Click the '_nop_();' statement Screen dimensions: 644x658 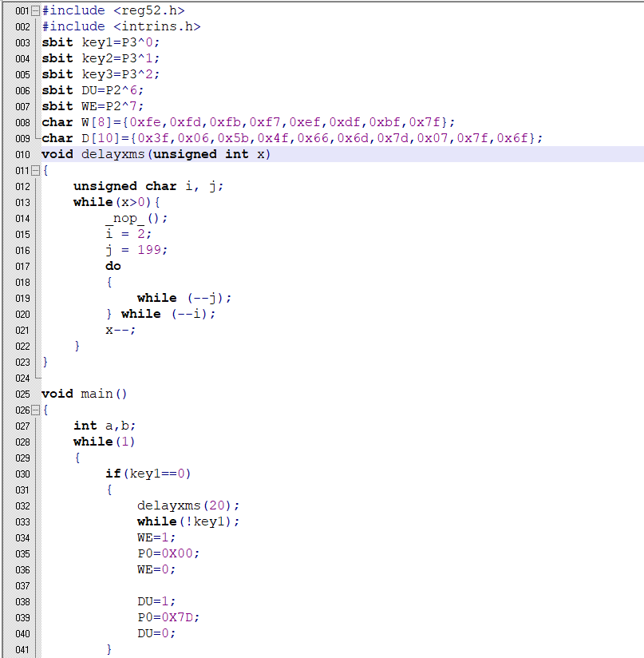[136, 218]
